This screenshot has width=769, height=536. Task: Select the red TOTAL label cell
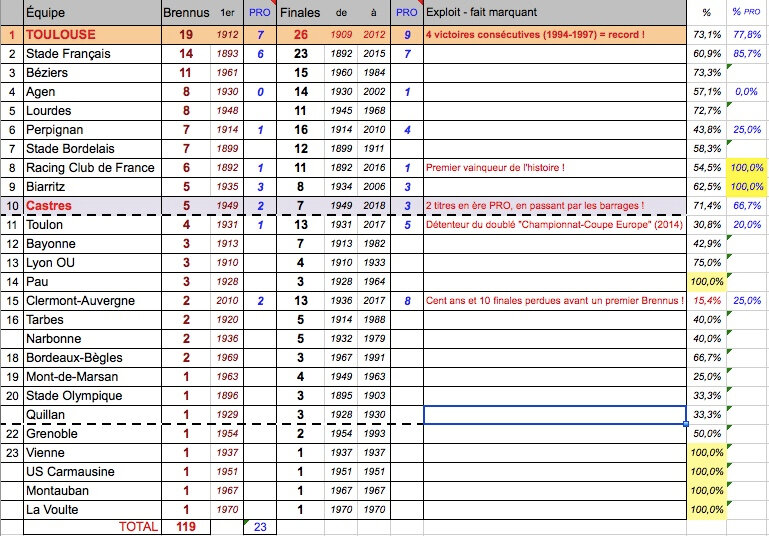pyautogui.click(x=92, y=527)
